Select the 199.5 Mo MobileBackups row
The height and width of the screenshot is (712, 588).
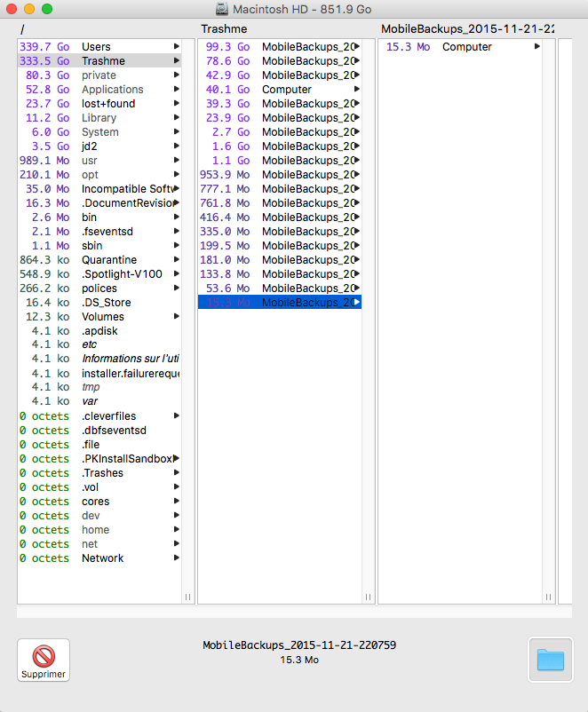[280, 246]
